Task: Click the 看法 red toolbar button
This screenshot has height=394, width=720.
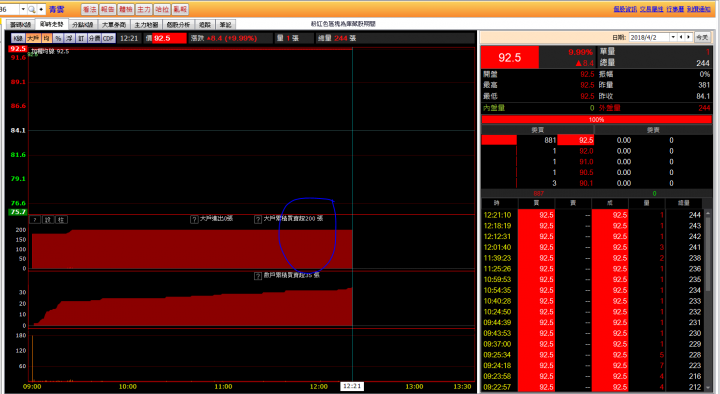Action: tap(90, 9)
